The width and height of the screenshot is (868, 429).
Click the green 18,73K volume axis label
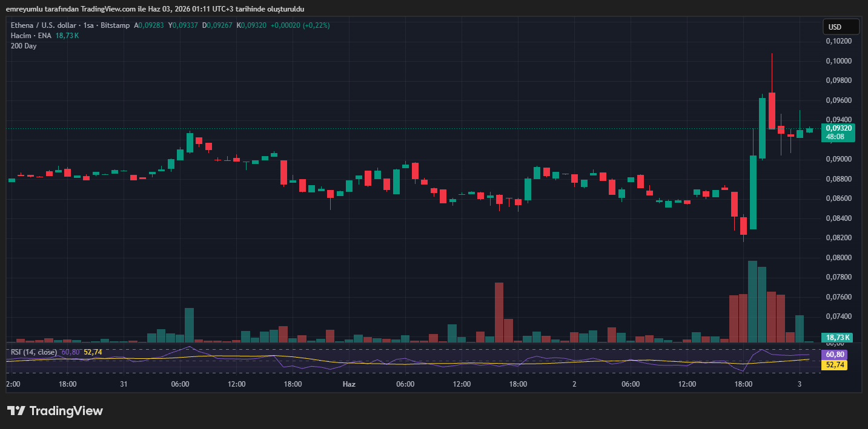tap(837, 338)
